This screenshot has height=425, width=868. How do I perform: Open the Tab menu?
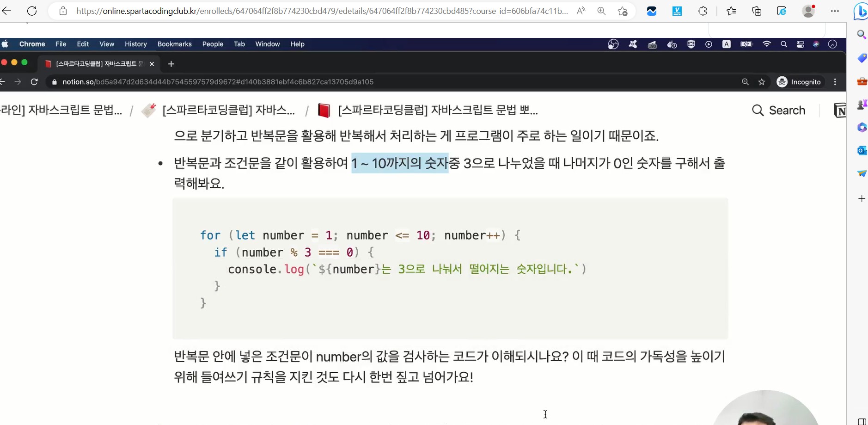239,44
